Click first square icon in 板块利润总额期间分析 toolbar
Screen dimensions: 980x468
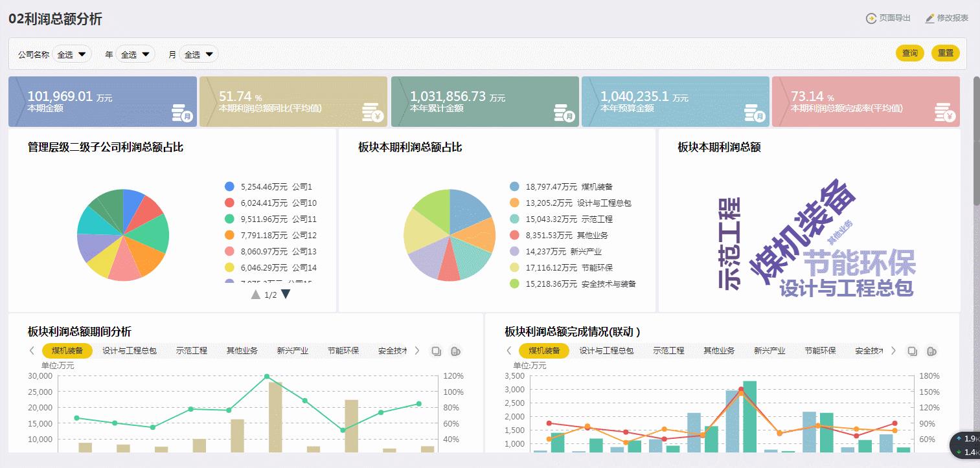point(437,351)
